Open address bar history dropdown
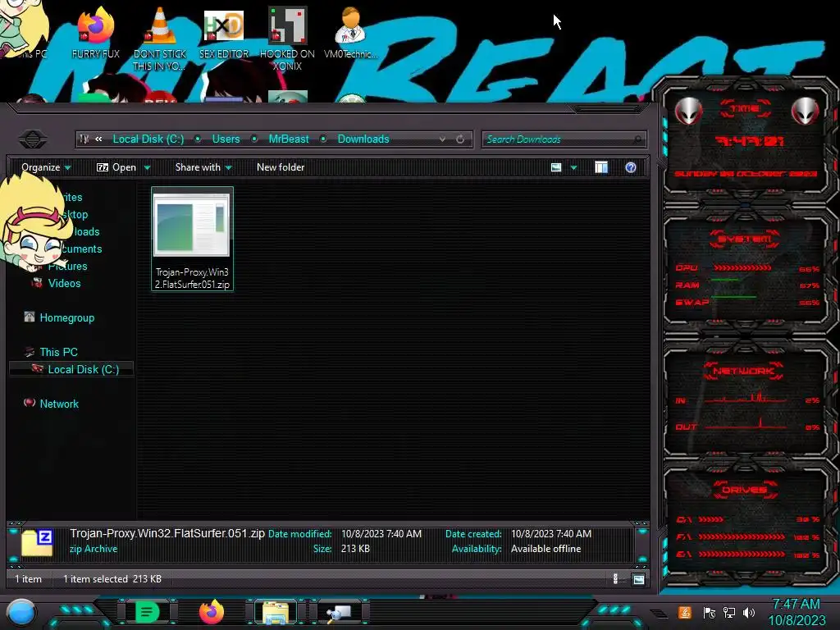The image size is (840, 630). click(442, 139)
